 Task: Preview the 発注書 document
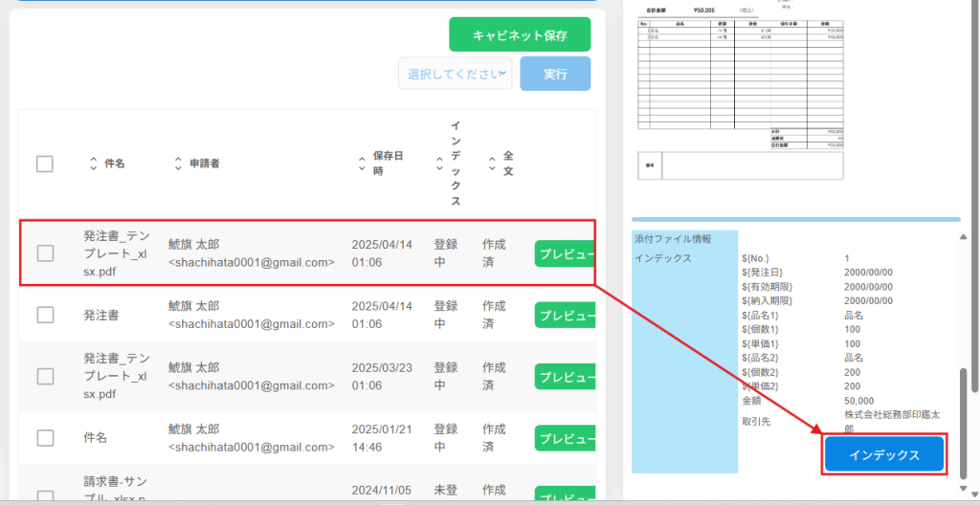click(565, 315)
